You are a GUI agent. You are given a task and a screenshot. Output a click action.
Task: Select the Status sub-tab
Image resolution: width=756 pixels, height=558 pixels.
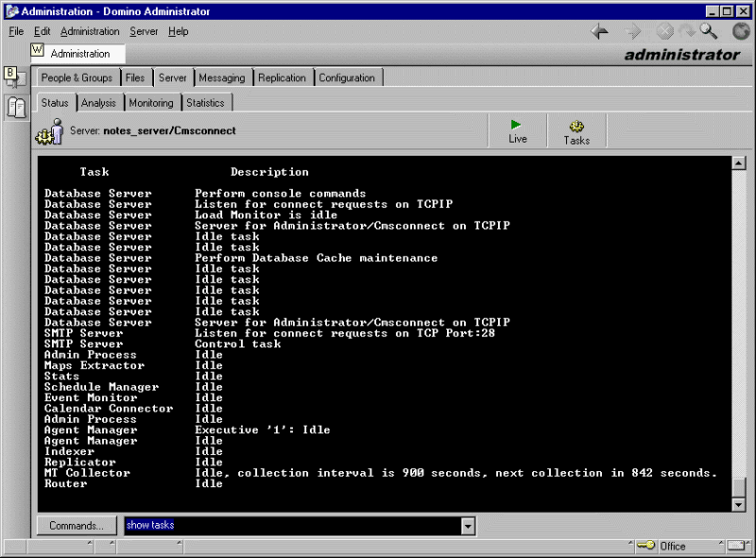coord(55,103)
